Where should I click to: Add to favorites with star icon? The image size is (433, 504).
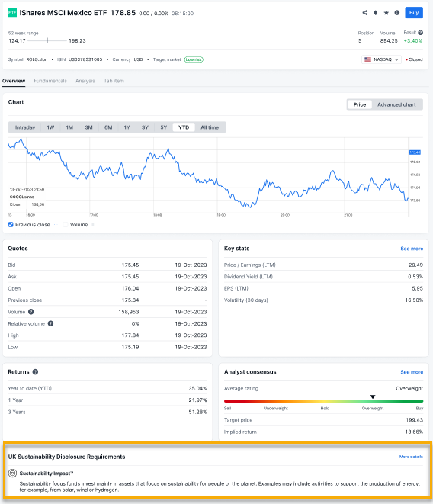[x=386, y=13]
